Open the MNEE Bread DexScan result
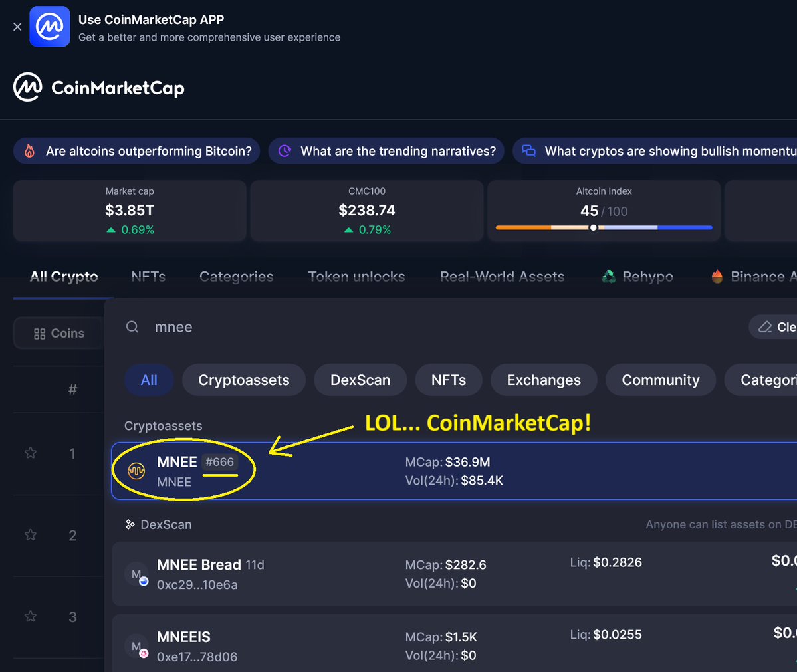 pos(454,574)
